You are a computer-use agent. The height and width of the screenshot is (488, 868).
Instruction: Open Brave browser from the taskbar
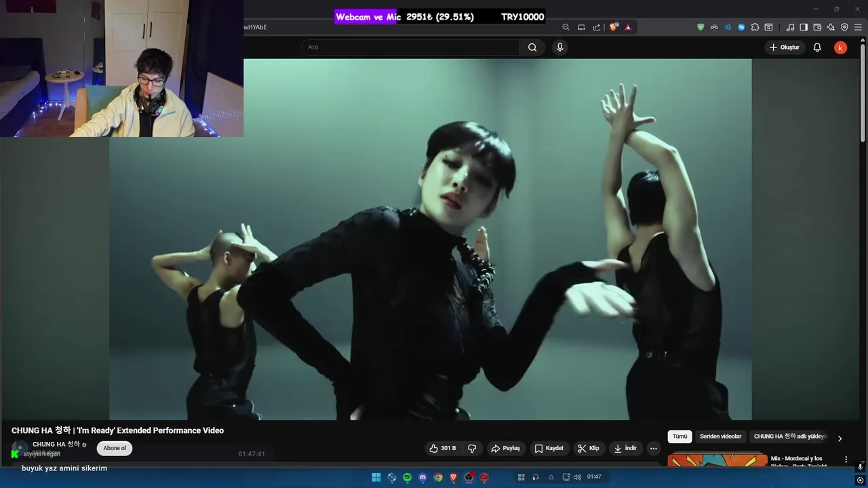[453, 477]
